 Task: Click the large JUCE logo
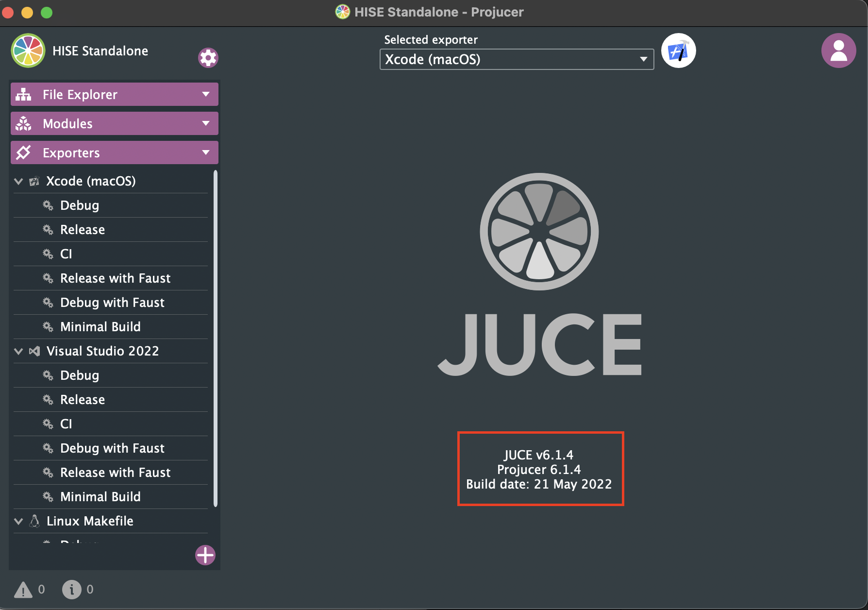539,274
